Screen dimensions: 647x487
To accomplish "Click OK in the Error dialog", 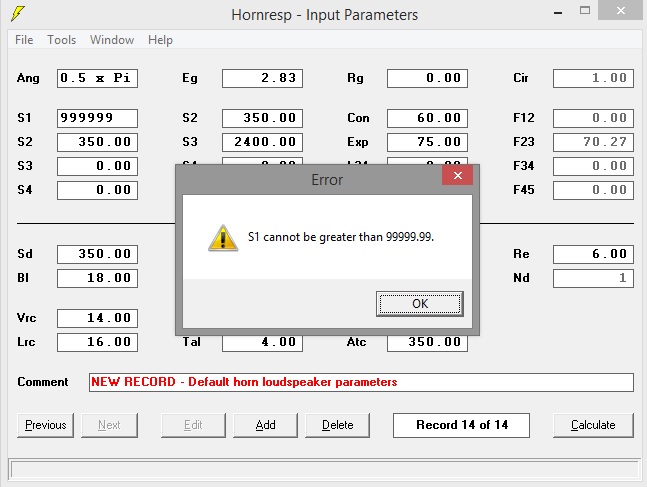I will pyautogui.click(x=420, y=304).
